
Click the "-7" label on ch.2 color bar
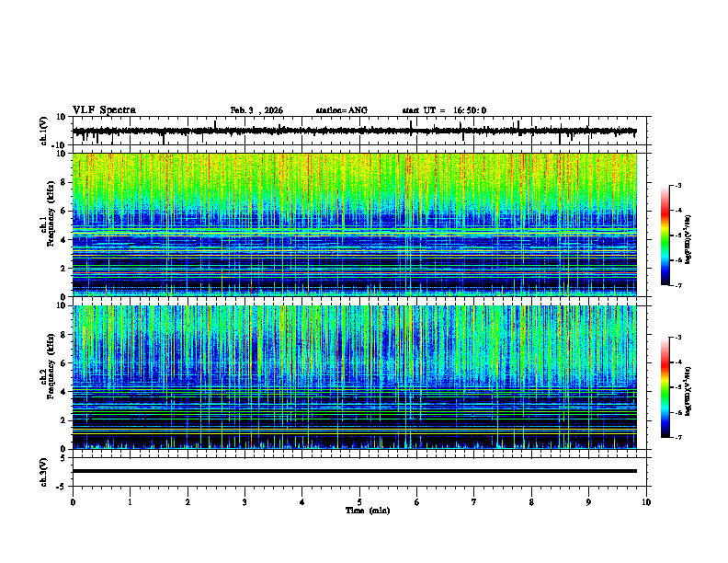point(677,437)
